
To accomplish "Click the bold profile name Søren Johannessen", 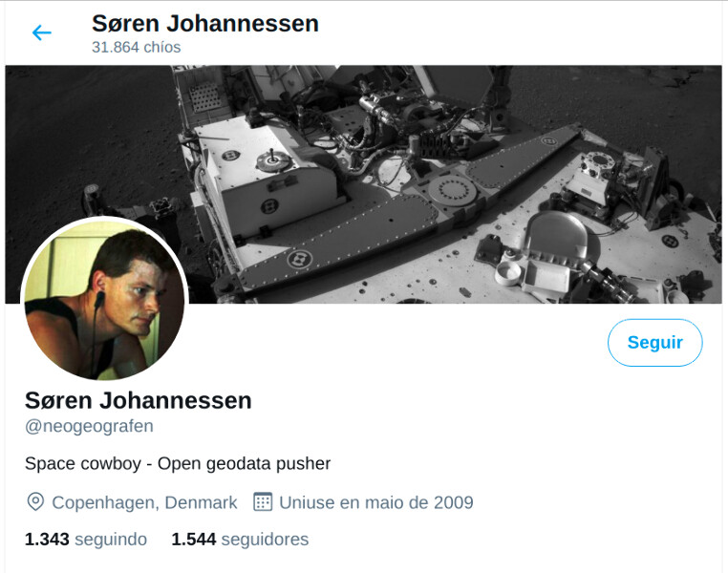I will [138, 400].
